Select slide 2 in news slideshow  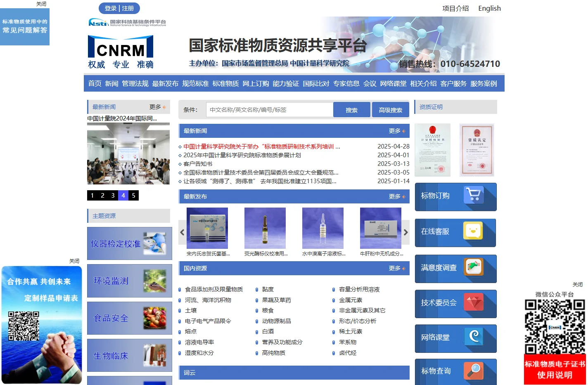[x=102, y=195]
